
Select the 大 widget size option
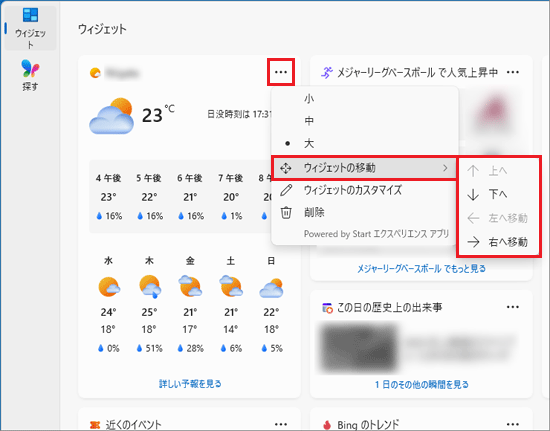click(365, 143)
